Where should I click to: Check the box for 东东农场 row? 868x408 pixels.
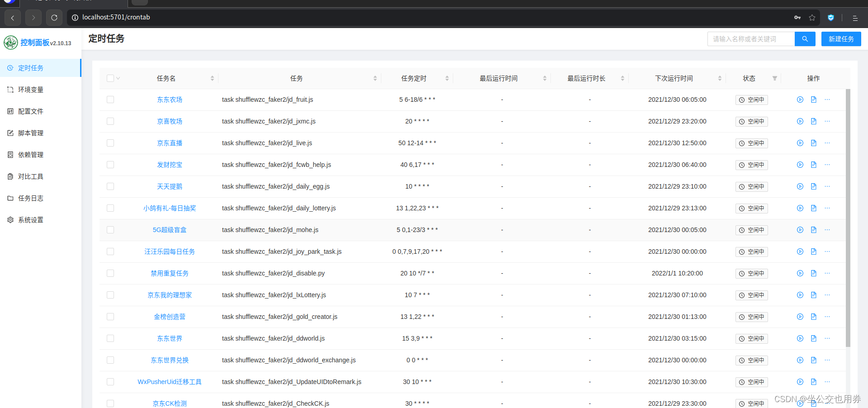coord(110,100)
